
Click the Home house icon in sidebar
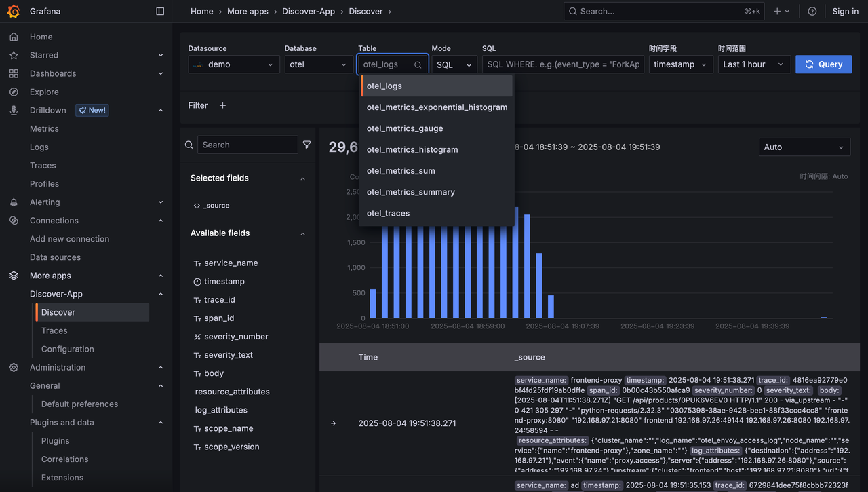coord(14,37)
